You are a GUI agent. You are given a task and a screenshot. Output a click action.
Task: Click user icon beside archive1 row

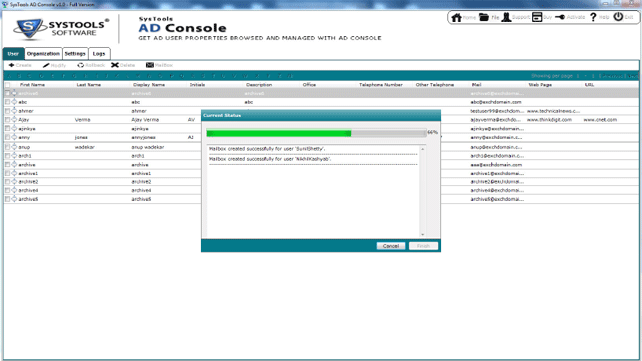(14, 173)
